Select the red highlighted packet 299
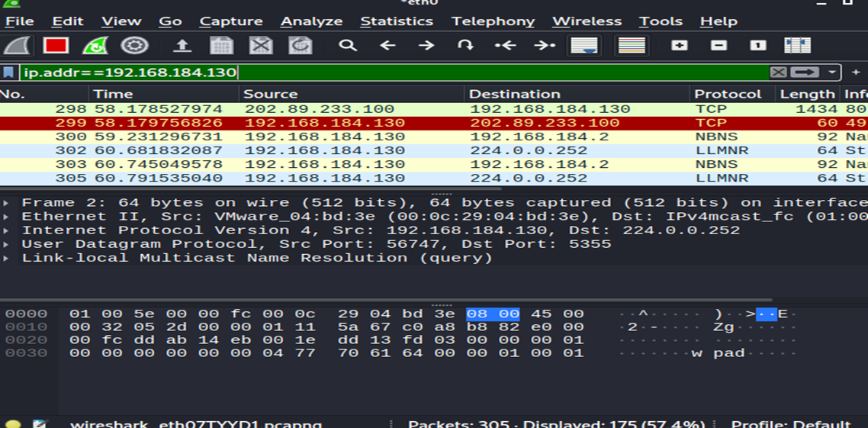 [434, 123]
